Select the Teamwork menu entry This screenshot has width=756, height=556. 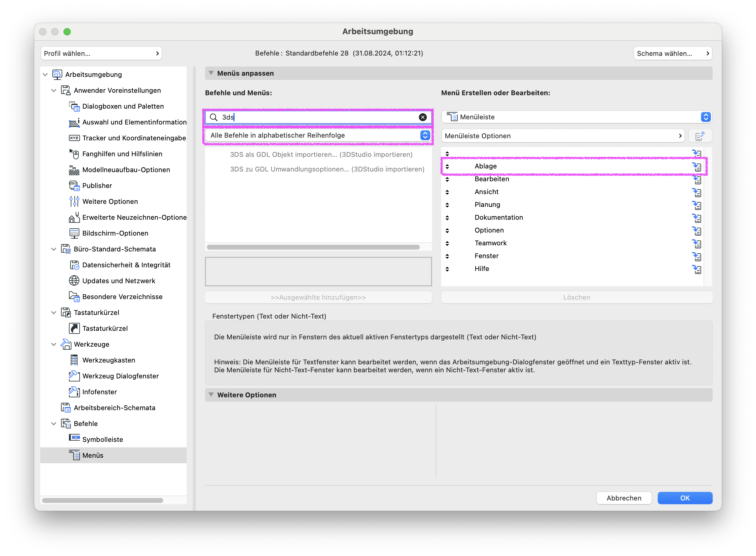[x=490, y=243]
